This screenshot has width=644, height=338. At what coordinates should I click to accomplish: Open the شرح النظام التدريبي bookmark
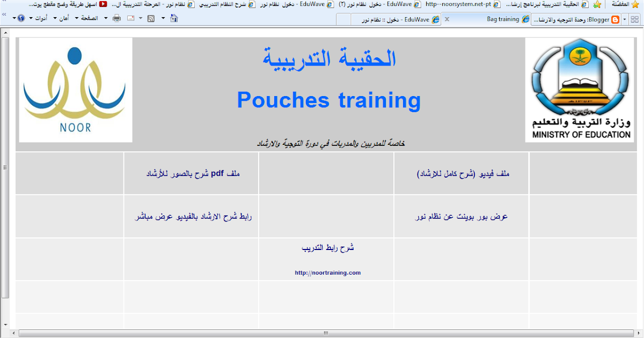point(228,4)
